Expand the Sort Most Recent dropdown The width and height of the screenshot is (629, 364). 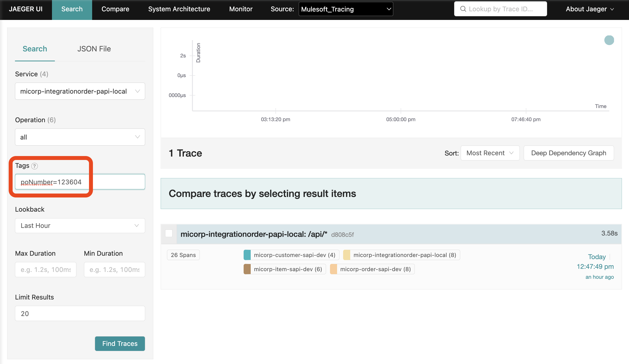(489, 153)
